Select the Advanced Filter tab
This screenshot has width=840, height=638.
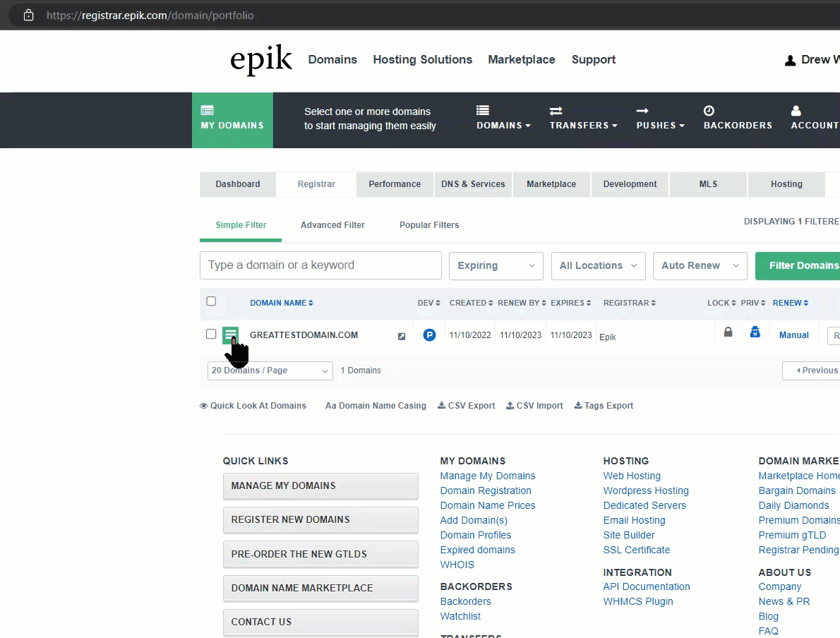[332, 225]
